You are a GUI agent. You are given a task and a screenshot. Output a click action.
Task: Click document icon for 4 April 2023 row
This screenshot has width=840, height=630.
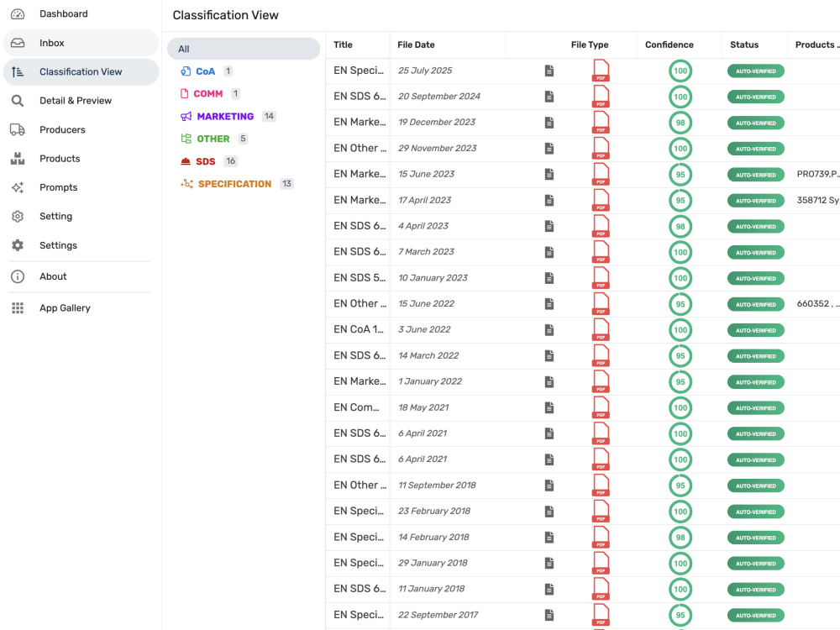pos(549,226)
